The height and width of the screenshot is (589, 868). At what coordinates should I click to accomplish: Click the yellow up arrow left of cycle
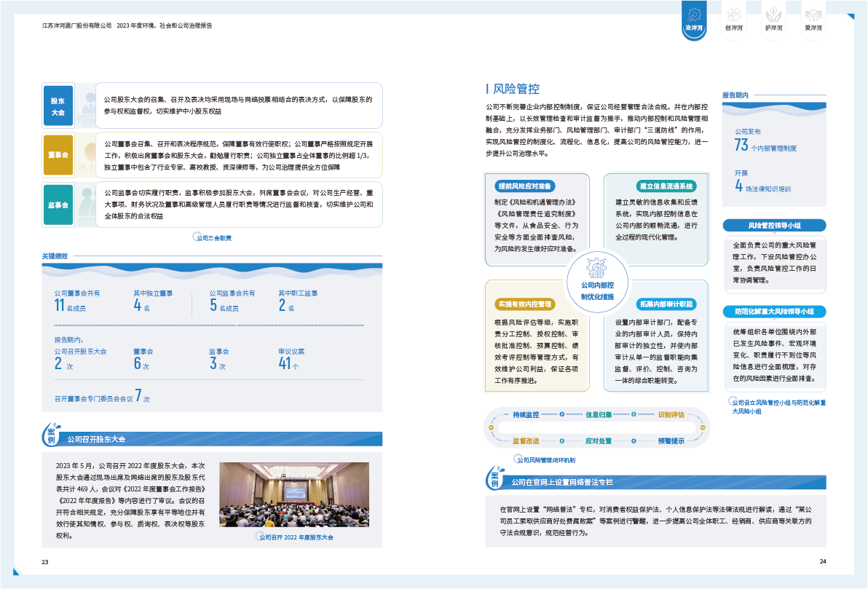click(x=492, y=428)
